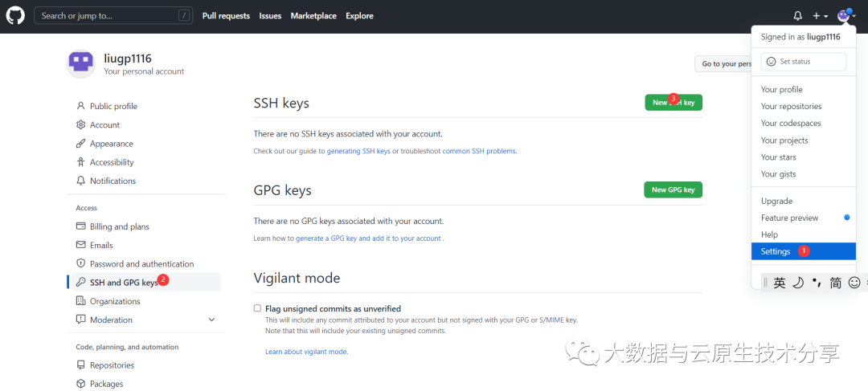The height and width of the screenshot is (391, 868).
Task: Click the Packages box icon
Action: point(81,384)
